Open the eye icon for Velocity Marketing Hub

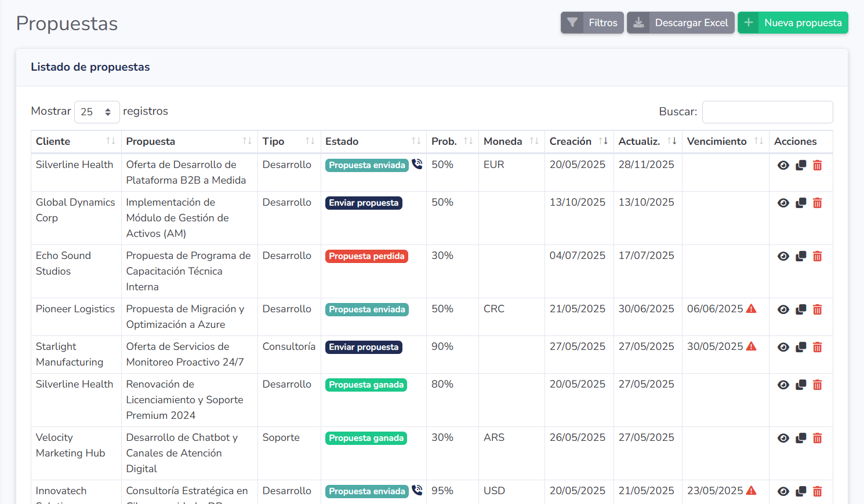(783, 438)
